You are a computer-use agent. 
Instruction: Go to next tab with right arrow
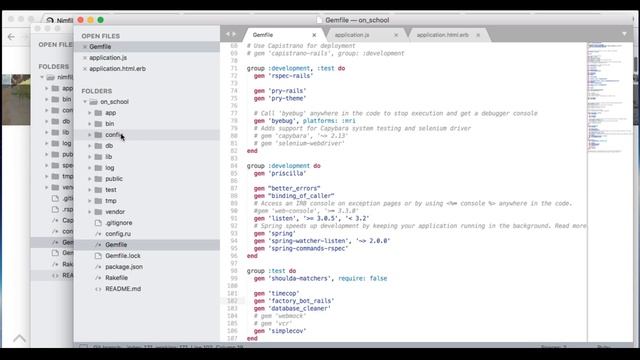(234, 34)
